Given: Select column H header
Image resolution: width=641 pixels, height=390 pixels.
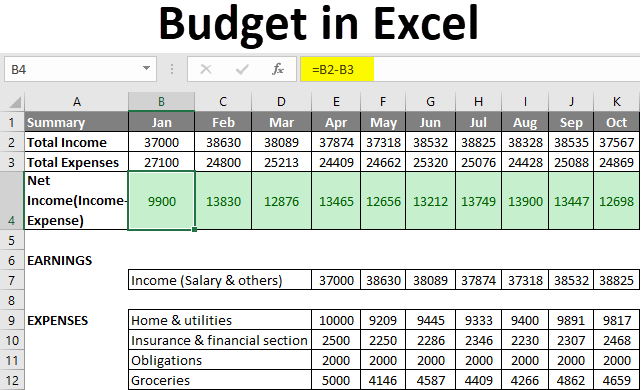Looking at the screenshot, I should coord(478,101).
